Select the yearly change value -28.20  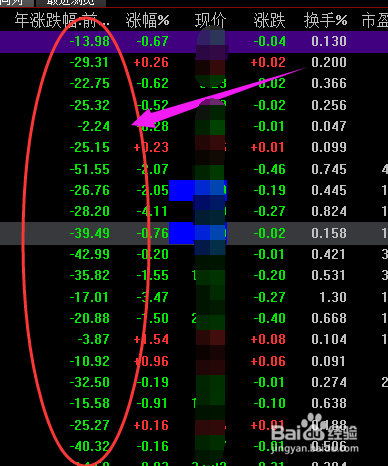(90, 211)
